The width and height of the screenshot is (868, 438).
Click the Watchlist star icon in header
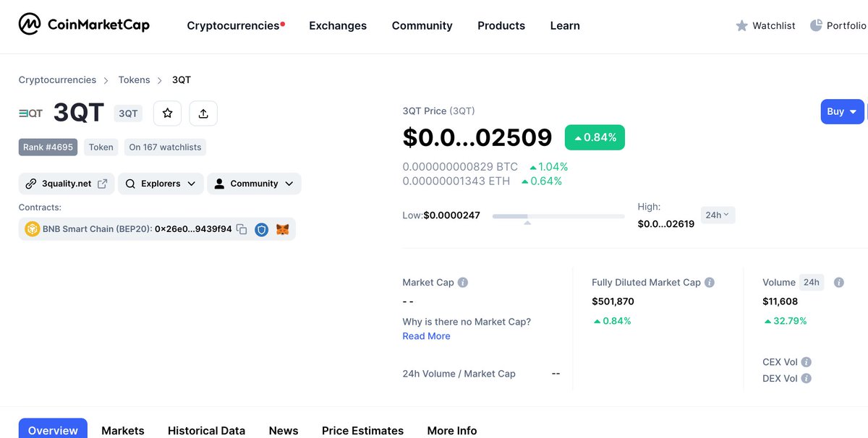(x=741, y=25)
